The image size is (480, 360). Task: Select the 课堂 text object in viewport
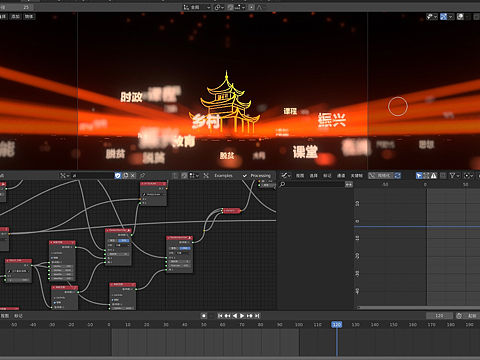pyautogui.click(x=305, y=152)
